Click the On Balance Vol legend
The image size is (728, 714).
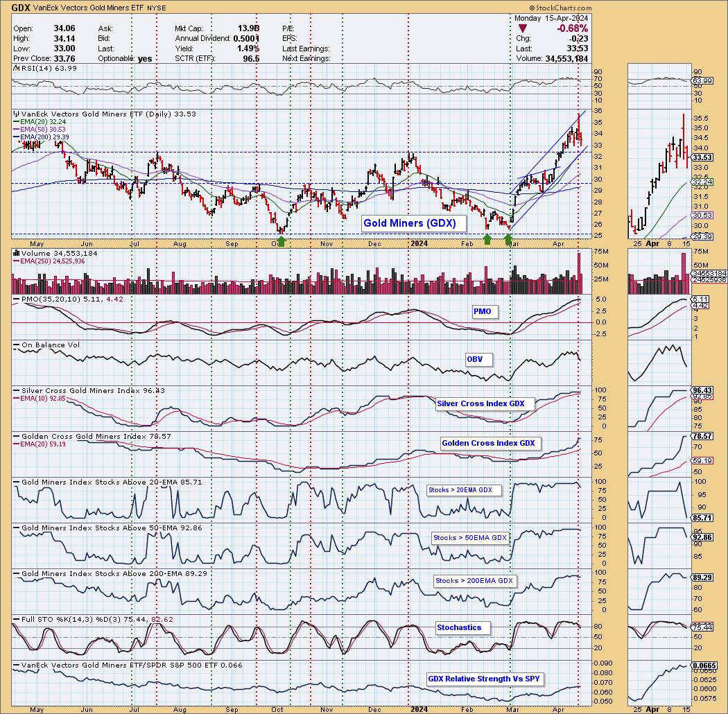pos(47,345)
